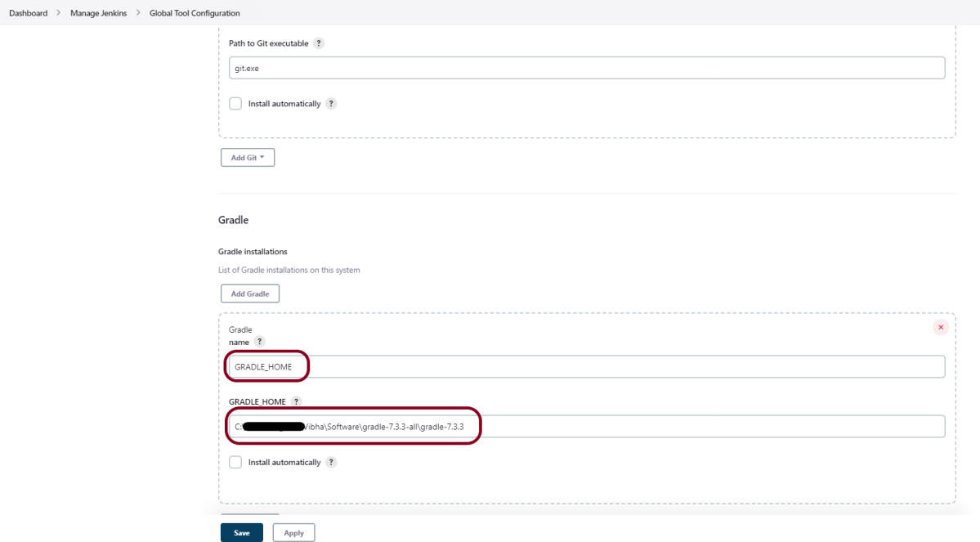Click the GRADLE_HOME directory path field

(x=586, y=427)
